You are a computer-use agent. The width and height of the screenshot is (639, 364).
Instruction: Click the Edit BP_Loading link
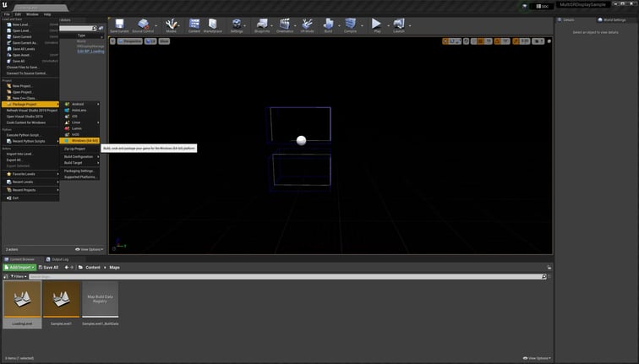[90, 52]
